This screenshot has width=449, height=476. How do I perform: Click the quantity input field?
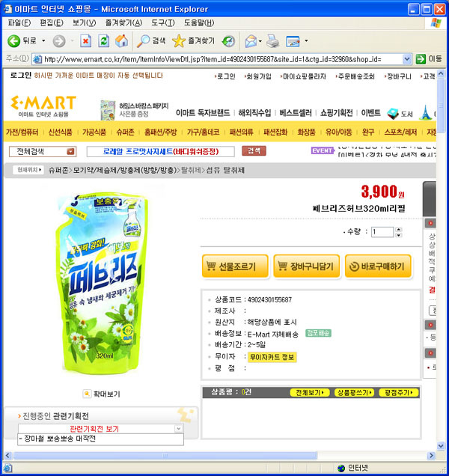pos(382,232)
